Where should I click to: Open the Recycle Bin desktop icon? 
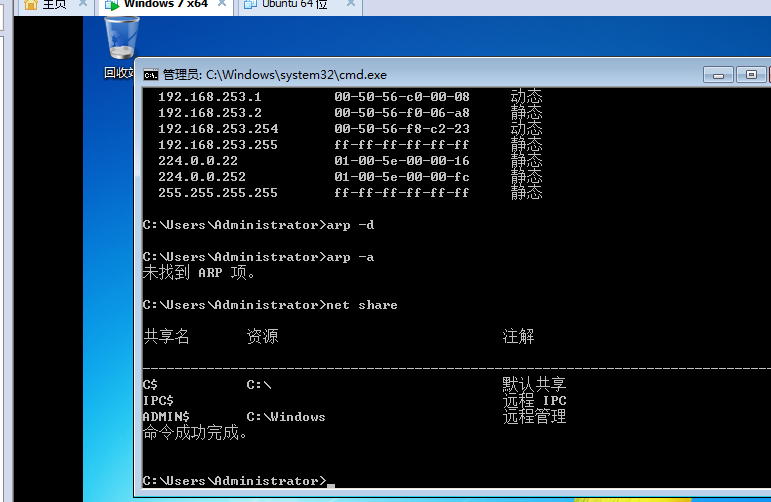[120, 48]
